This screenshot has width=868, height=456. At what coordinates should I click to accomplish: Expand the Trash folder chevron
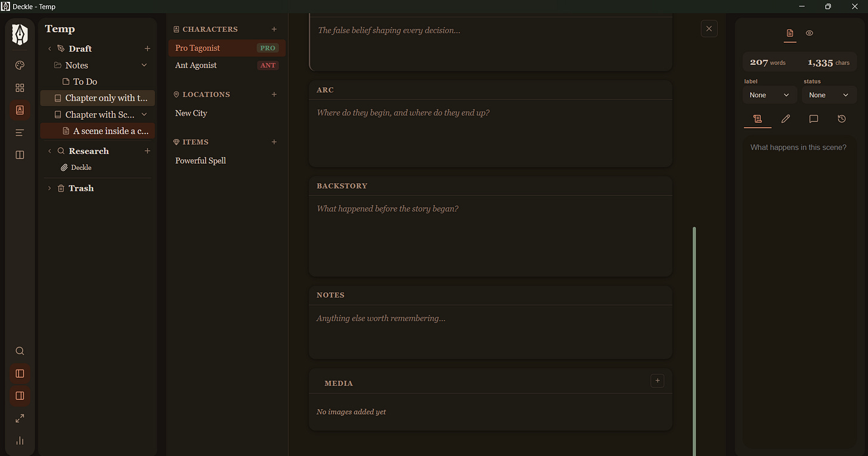[49, 188]
